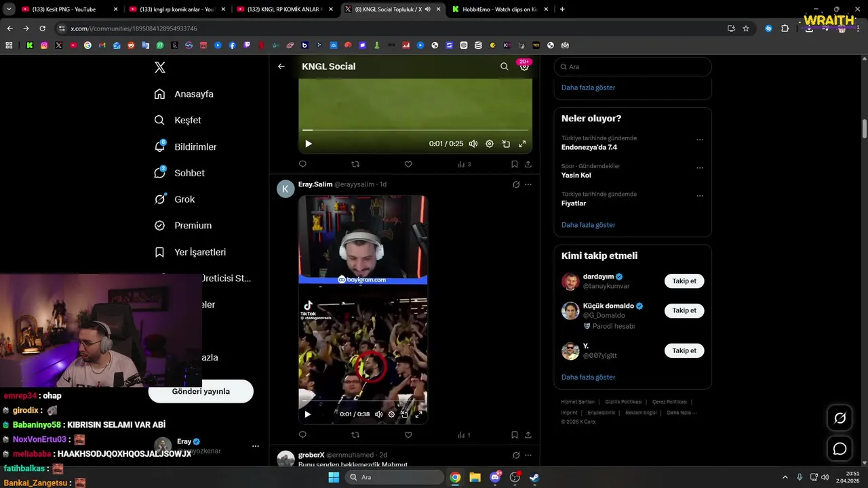The image size is (868, 488).
Task: Open the Kick bookmark in the bookmarks bar
Action: point(30,45)
